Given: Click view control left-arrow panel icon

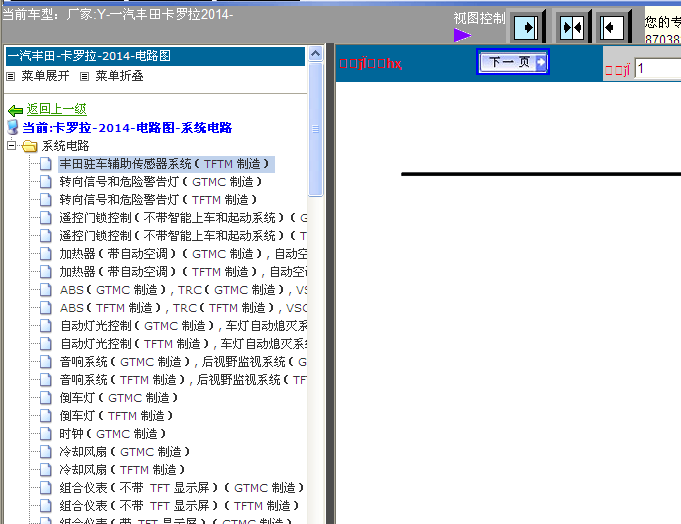Looking at the screenshot, I should point(612,27).
